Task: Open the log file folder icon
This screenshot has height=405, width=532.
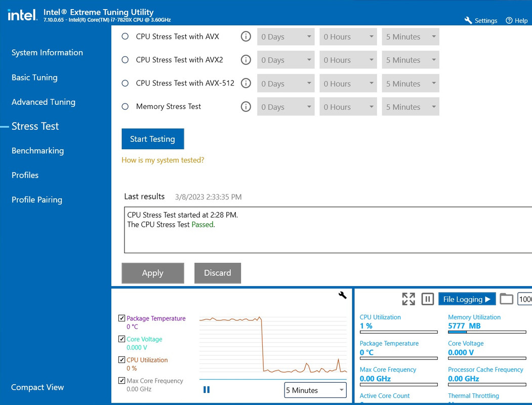Action: point(506,299)
